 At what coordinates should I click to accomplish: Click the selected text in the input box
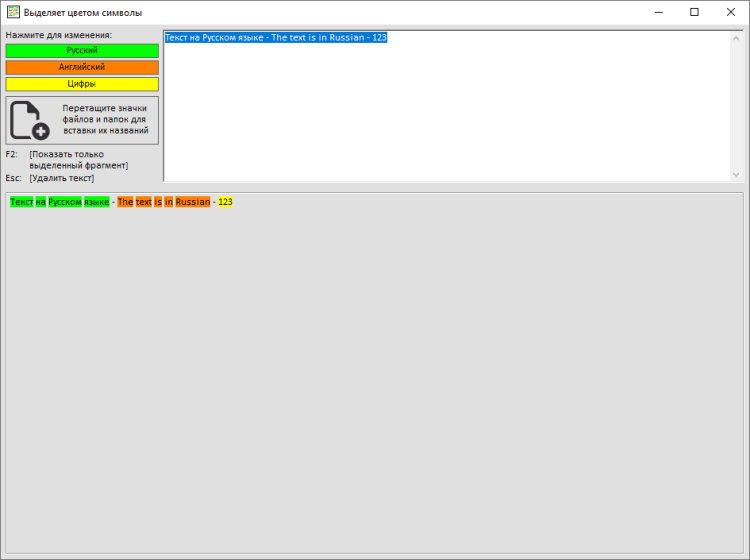click(x=275, y=37)
